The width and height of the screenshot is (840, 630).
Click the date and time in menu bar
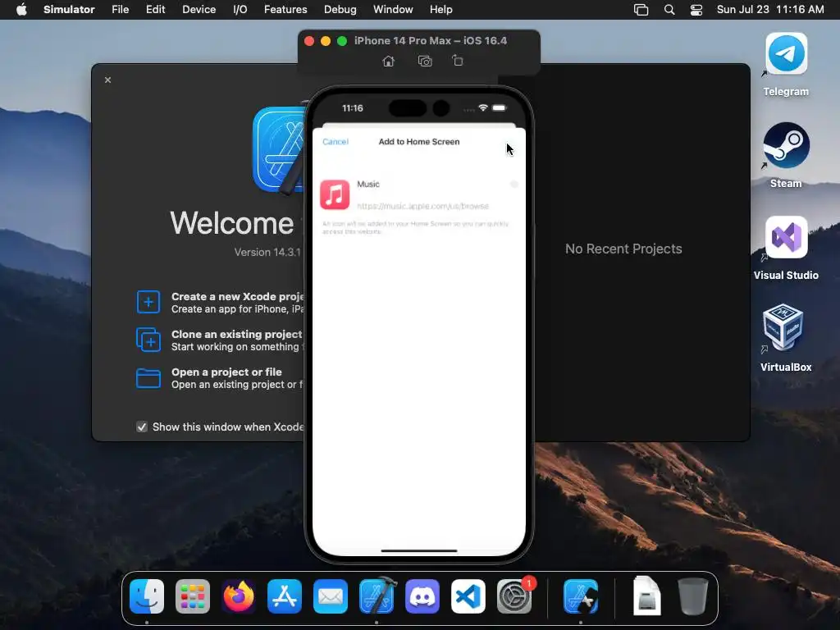[770, 10]
